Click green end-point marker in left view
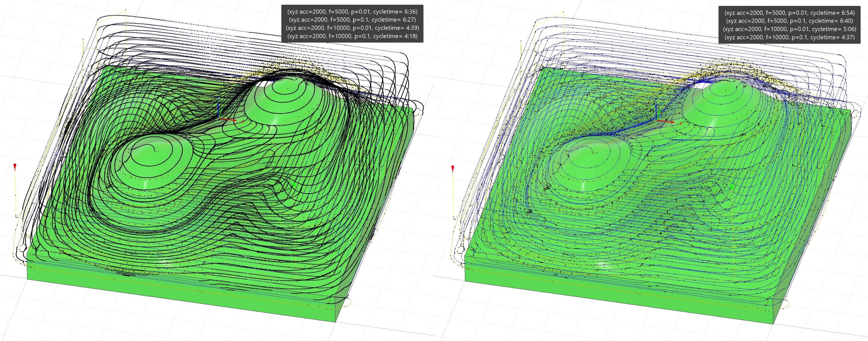 point(294,185)
